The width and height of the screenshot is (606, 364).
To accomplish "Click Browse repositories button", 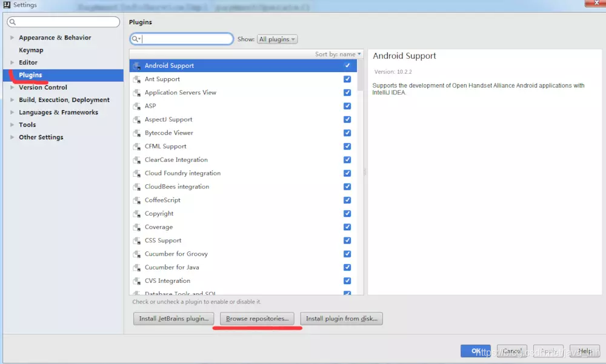I will [257, 319].
